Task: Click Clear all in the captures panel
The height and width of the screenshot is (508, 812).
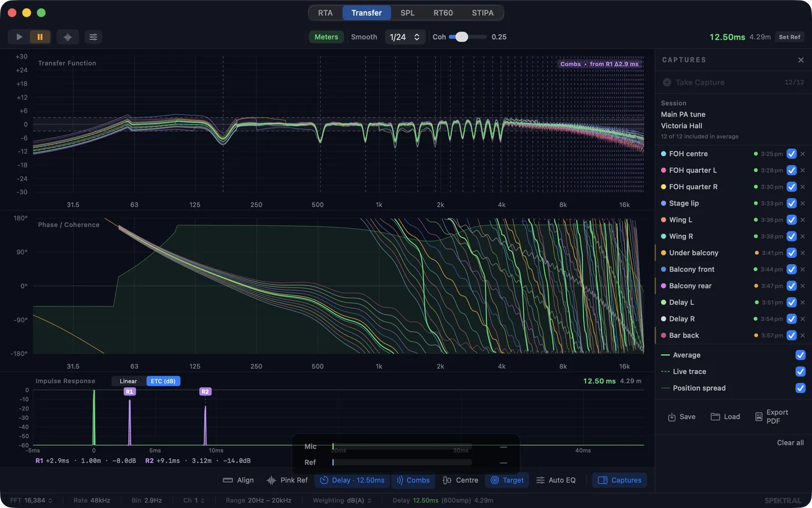Action: [x=790, y=442]
